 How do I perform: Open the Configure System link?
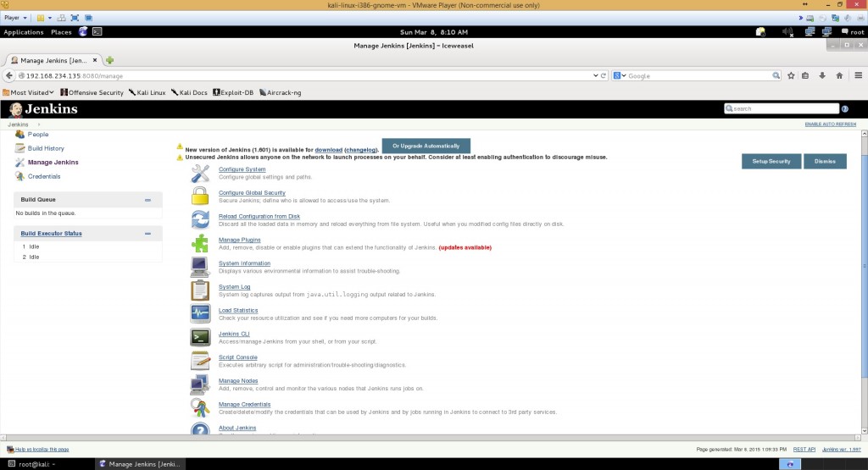click(242, 169)
